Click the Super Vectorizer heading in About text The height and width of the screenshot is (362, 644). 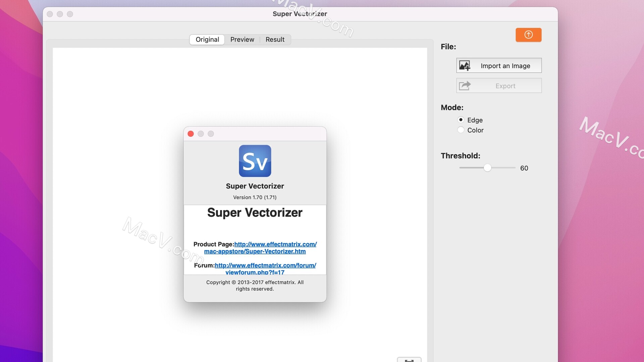pos(255,213)
